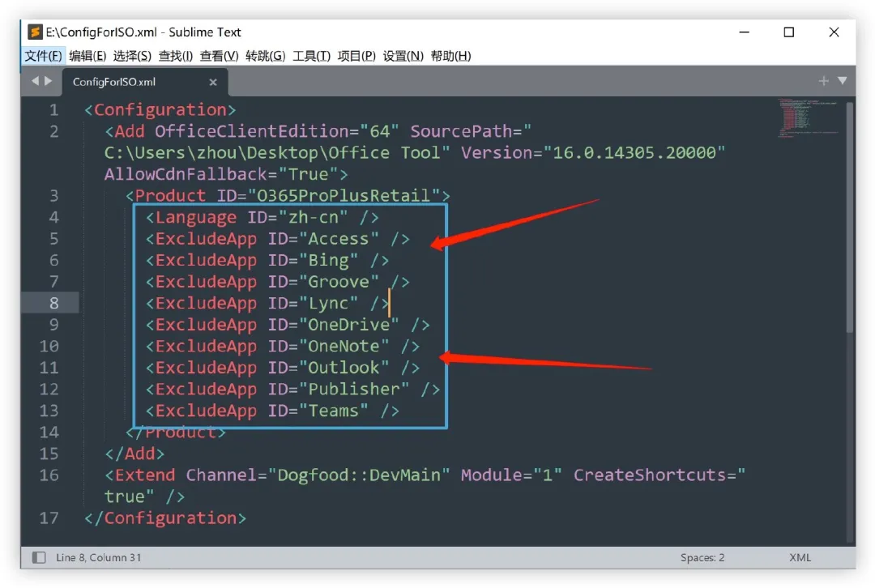Click the C:\Users\zhou\Desktop\Office Tool path
The width and height of the screenshot is (875, 588).
[272, 153]
